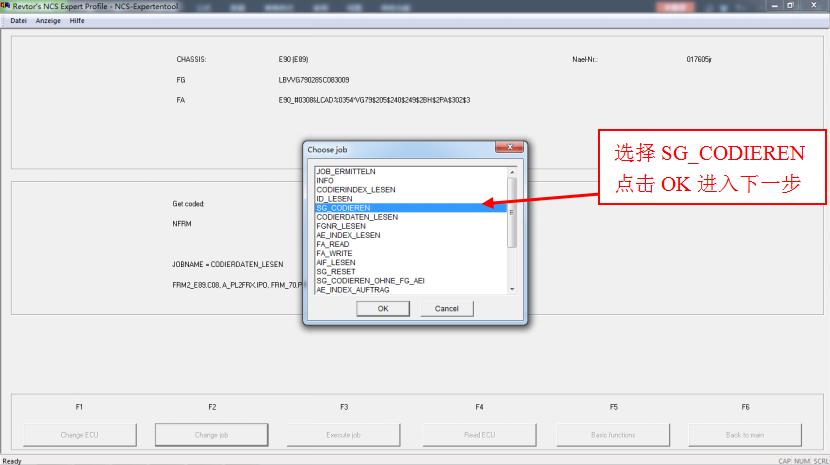The height and width of the screenshot is (465, 830).
Task: Click OK in Choose job dialog
Action: [x=383, y=308]
